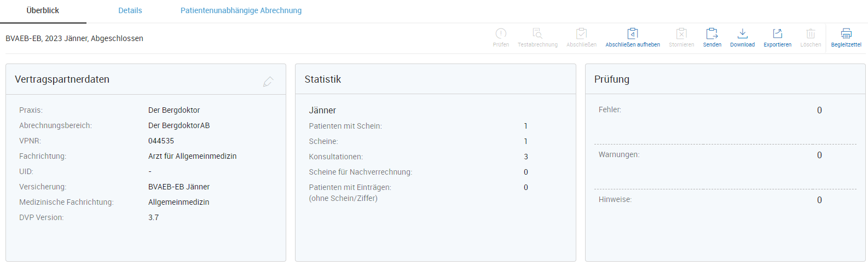The width and height of the screenshot is (868, 271).
Task: Send the billing with Senden
Action: click(712, 34)
